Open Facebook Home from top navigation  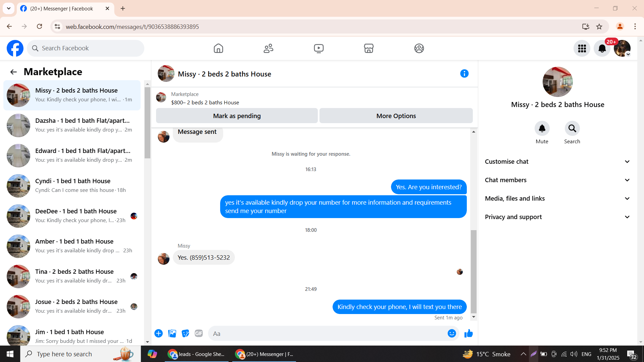tap(218, 48)
